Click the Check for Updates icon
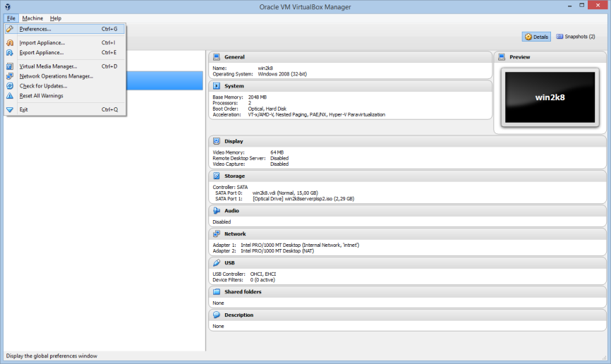The image size is (611, 364). pos(10,86)
